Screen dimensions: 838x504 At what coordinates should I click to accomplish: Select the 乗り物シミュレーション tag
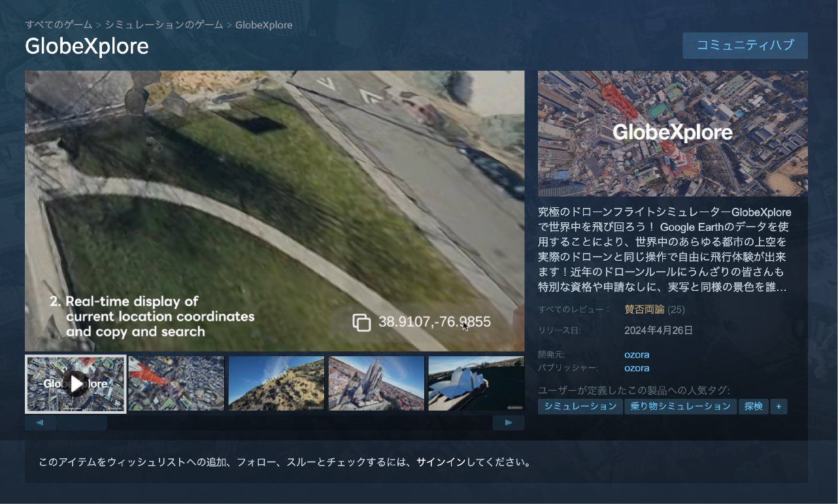pos(680,407)
